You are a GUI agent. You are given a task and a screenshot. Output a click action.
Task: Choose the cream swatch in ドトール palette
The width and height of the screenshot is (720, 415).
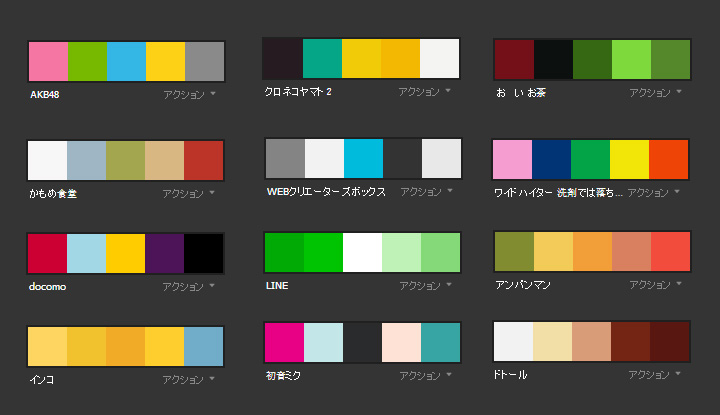(x=552, y=342)
